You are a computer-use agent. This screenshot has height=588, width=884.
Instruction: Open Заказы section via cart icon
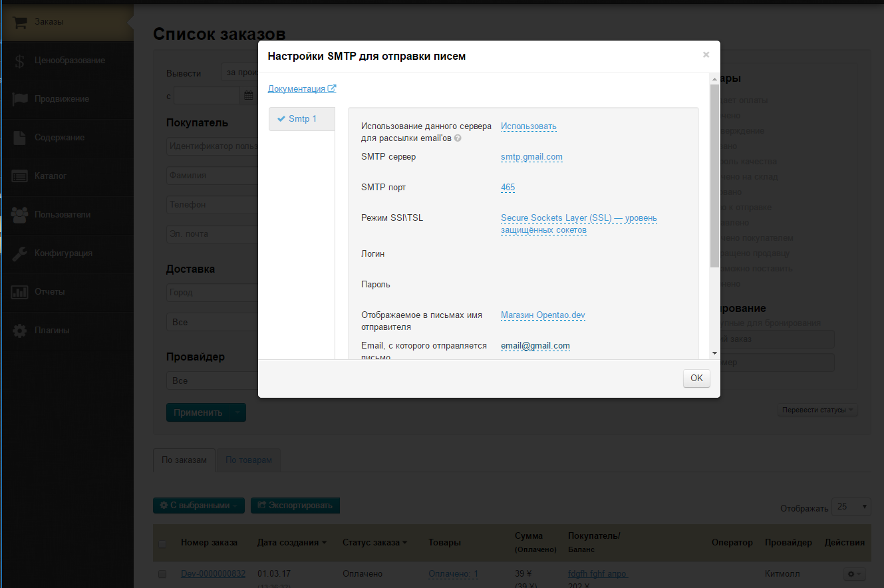click(x=20, y=22)
